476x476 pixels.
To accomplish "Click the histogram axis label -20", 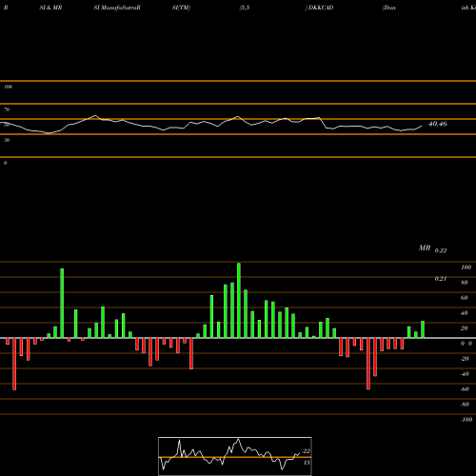I will click(465, 359).
